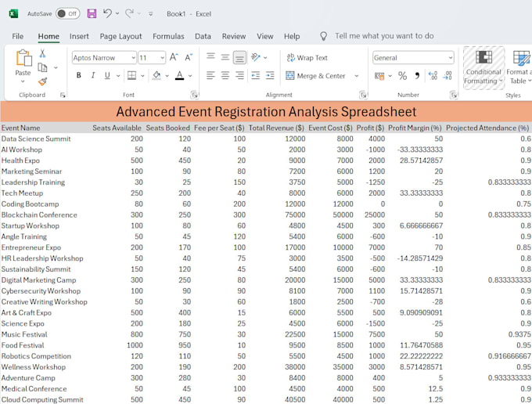This screenshot has height=404, width=532.
Task: Switch to the Insert ribbon tab
Action: tap(79, 36)
